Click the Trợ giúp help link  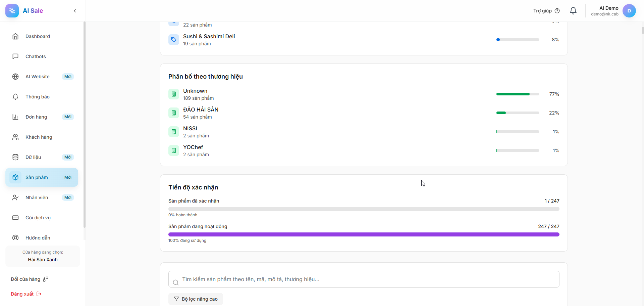click(546, 11)
